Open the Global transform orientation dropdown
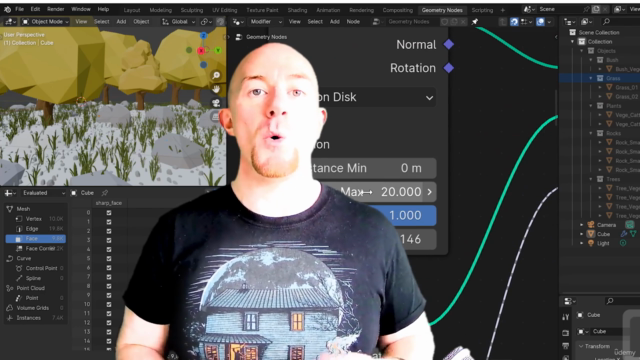Image resolution: width=640 pixels, height=360 pixels. coord(178,22)
